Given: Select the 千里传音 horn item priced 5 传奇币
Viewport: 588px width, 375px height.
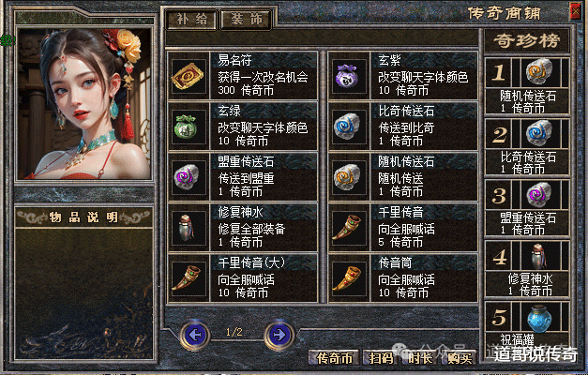Looking at the screenshot, I should (x=348, y=228).
